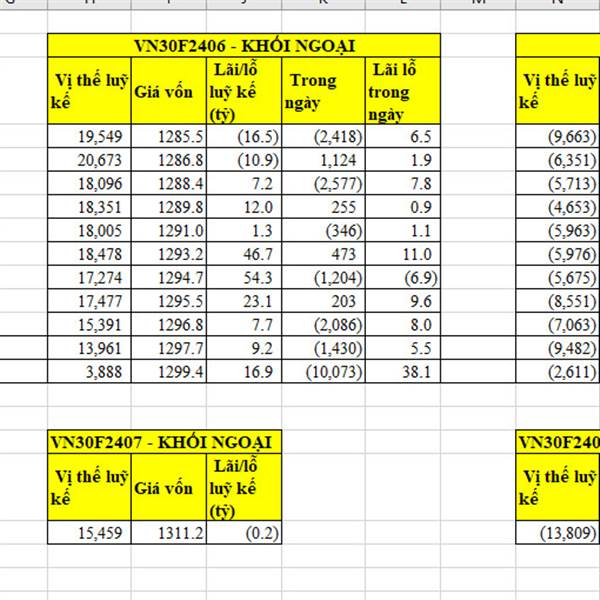Click Lãi/lỗ luỹ kế (tỷ) header under VN30F2406
This screenshot has height=600, width=600.
tap(244, 91)
